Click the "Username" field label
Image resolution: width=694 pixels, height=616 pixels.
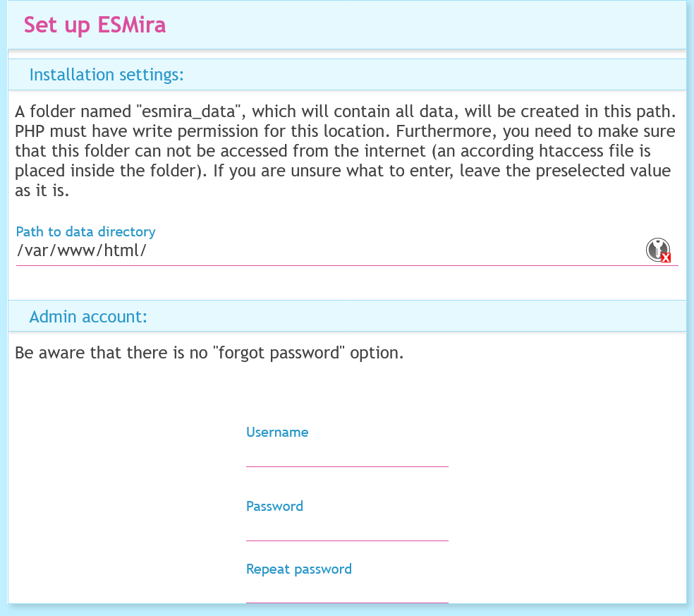click(x=277, y=432)
